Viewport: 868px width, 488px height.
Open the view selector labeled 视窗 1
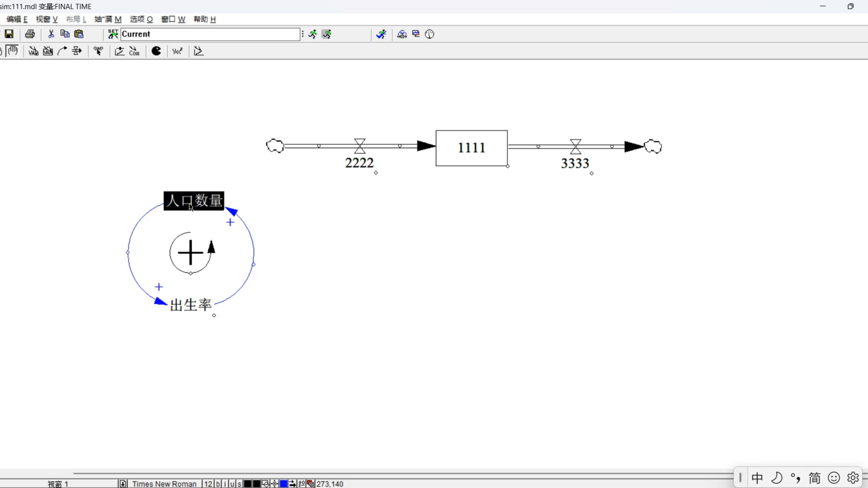point(58,484)
